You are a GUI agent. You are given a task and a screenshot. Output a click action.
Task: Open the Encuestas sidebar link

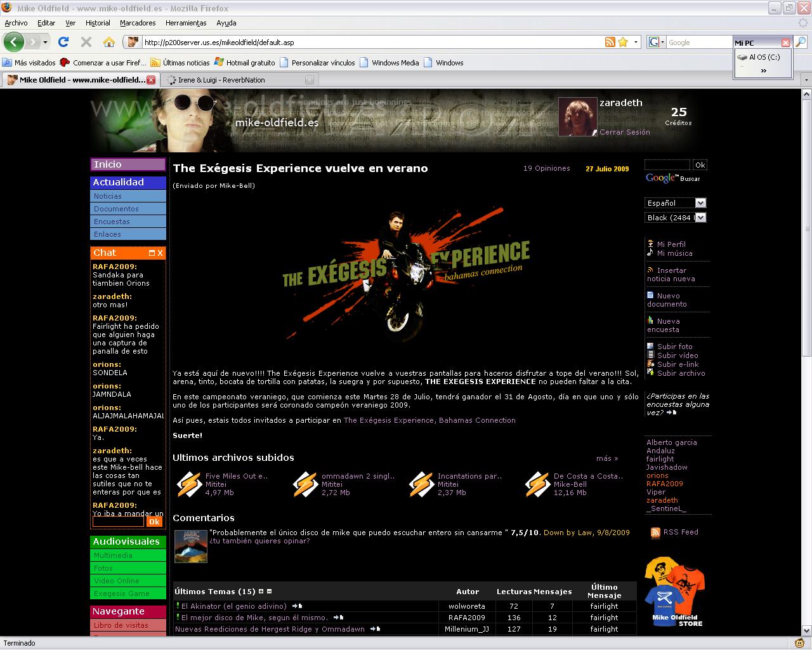point(128,222)
